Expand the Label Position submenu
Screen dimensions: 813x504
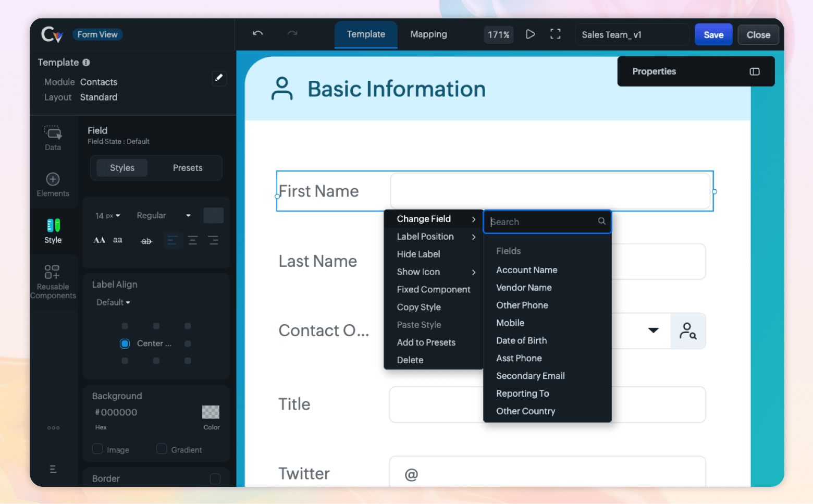coord(434,237)
